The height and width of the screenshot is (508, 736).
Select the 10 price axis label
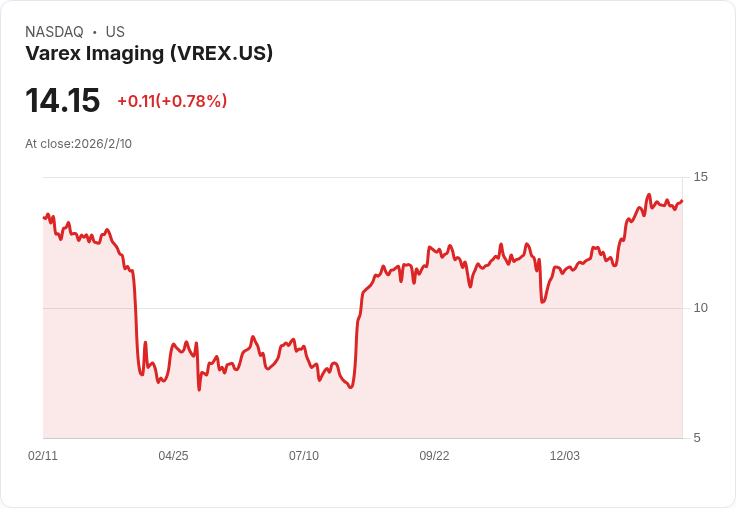pyautogui.click(x=700, y=308)
